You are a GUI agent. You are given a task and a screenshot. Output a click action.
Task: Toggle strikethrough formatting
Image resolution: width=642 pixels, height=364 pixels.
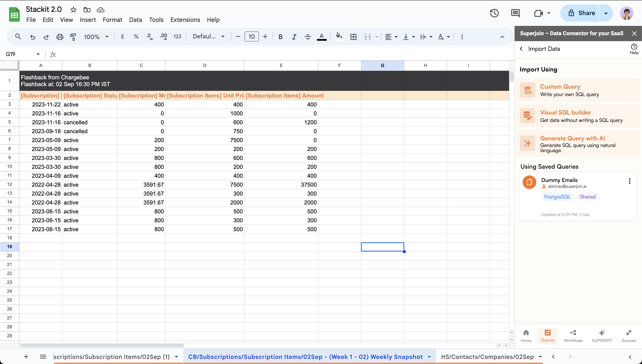[x=307, y=37]
